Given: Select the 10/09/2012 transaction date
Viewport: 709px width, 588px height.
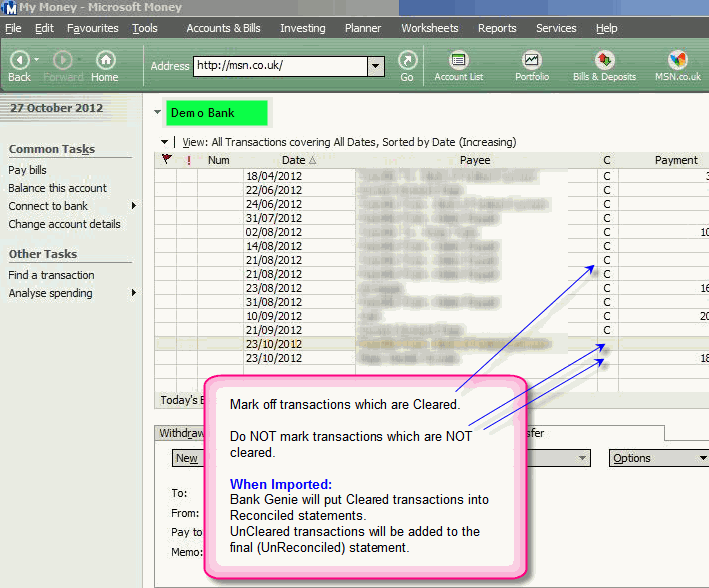Looking at the screenshot, I should (x=274, y=316).
